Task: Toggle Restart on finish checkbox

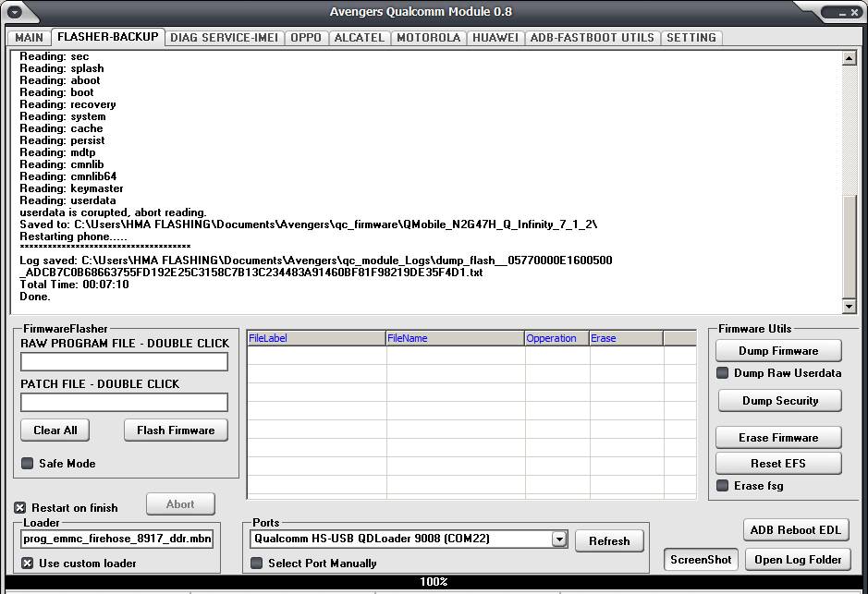Action: [x=20, y=508]
